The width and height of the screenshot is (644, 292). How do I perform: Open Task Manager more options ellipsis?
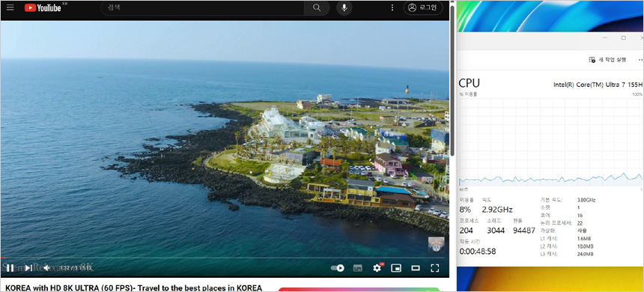(640, 60)
